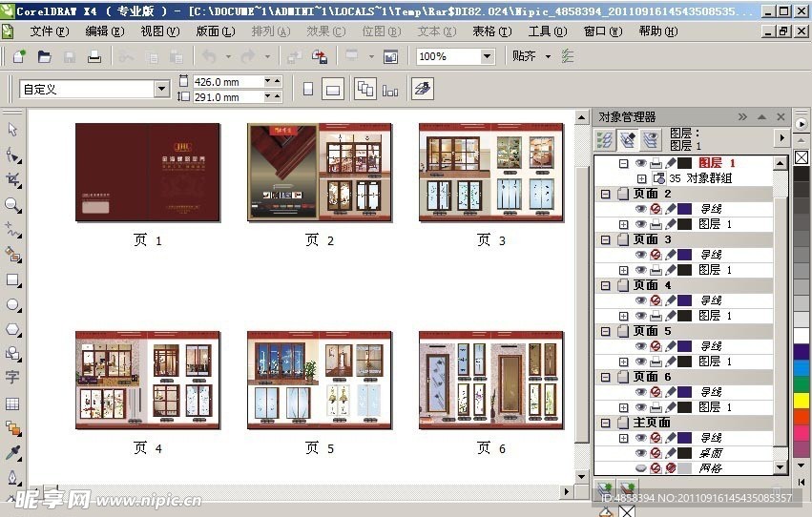Collapse the 页面 2 tree node
Screen dimensions: 812x517
[x=606, y=194]
